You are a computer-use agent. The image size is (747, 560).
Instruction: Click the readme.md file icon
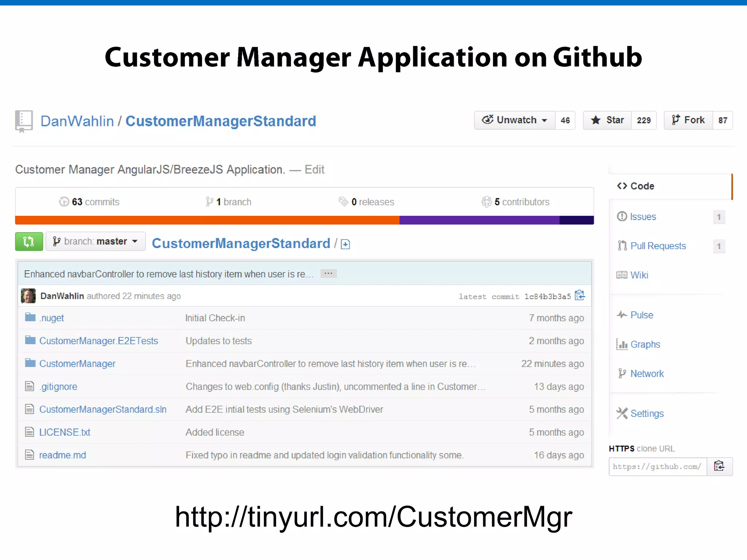pyautogui.click(x=30, y=455)
